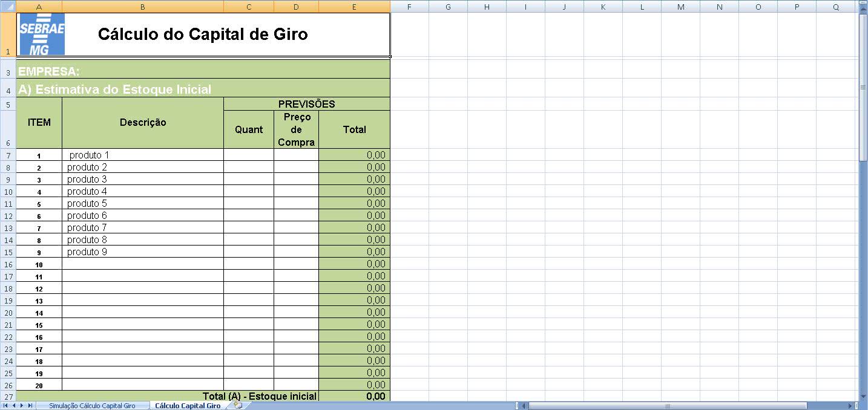Select A) Estimativa do Estoque Inicial heading

pyautogui.click(x=203, y=89)
